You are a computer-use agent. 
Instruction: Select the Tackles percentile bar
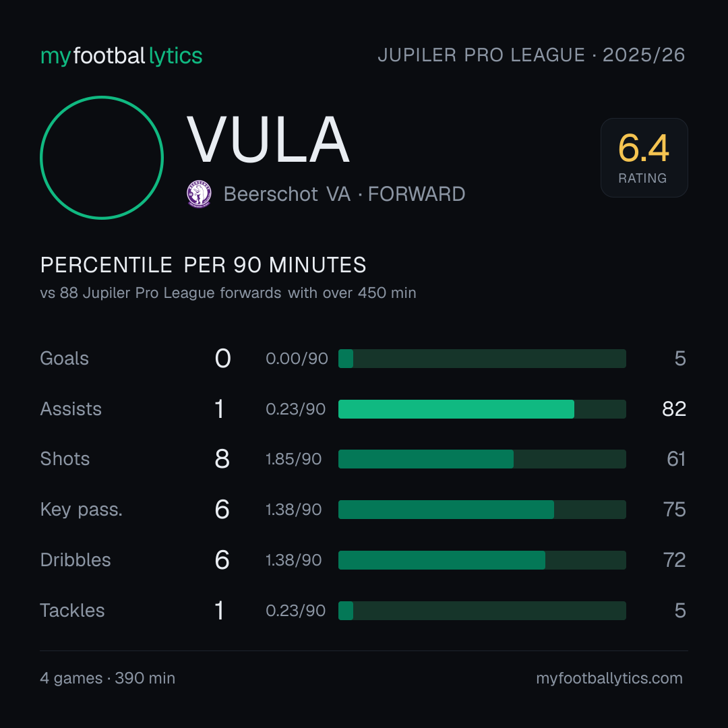(x=482, y=611)
